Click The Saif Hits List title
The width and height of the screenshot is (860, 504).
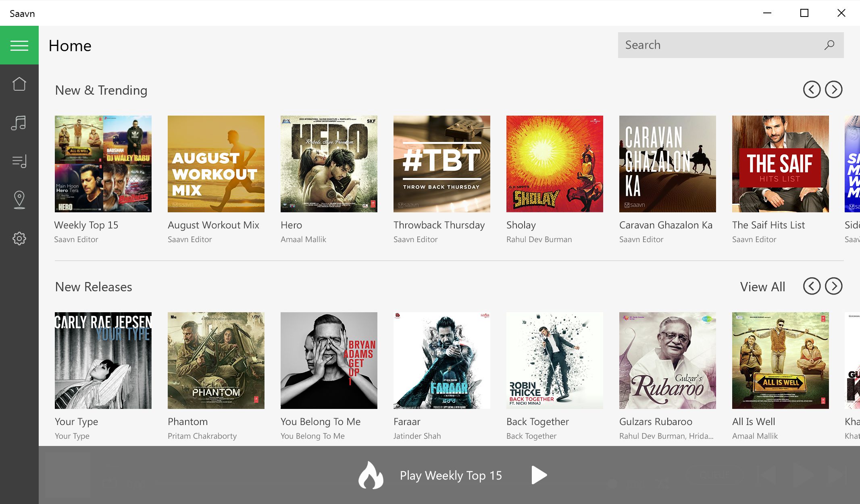768,225
